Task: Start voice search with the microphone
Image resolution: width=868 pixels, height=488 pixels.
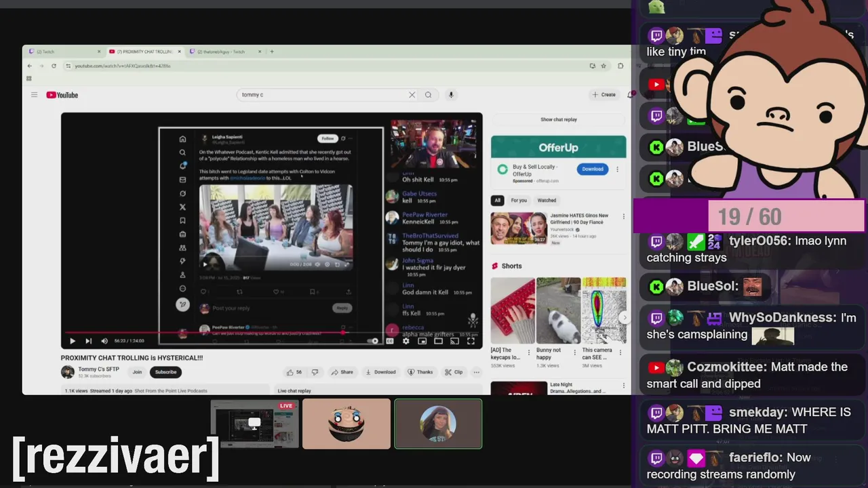Action: (451, 95)
